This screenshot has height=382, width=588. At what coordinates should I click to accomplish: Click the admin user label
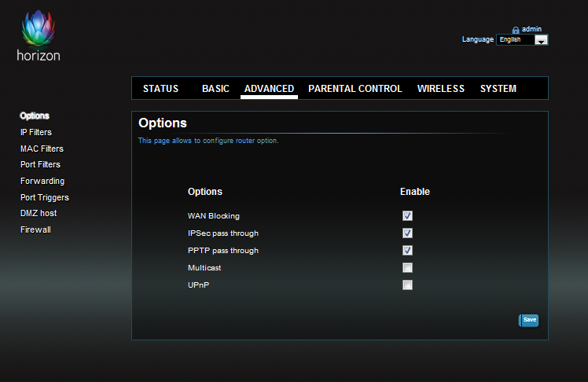tap(531, 29)
